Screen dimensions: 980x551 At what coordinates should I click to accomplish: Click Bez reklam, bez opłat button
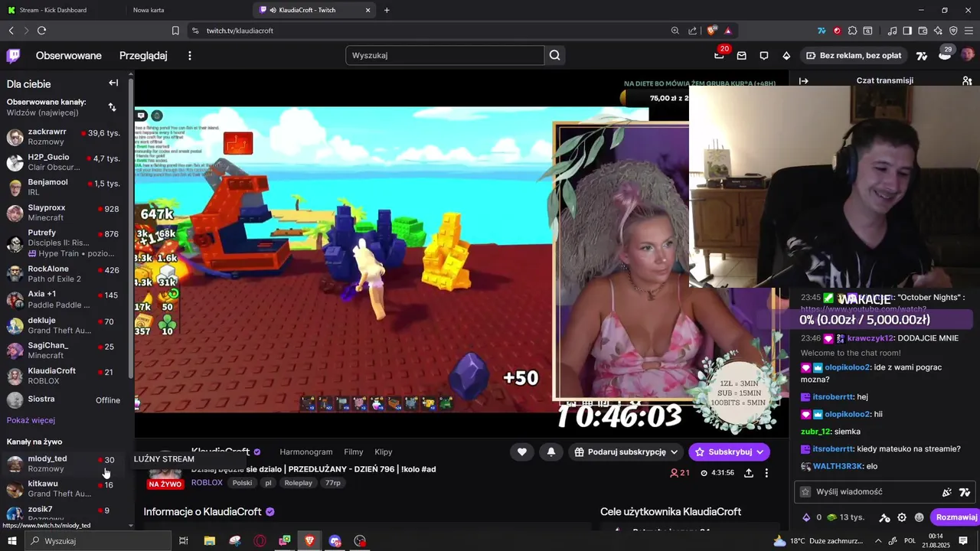pos(852,55)
